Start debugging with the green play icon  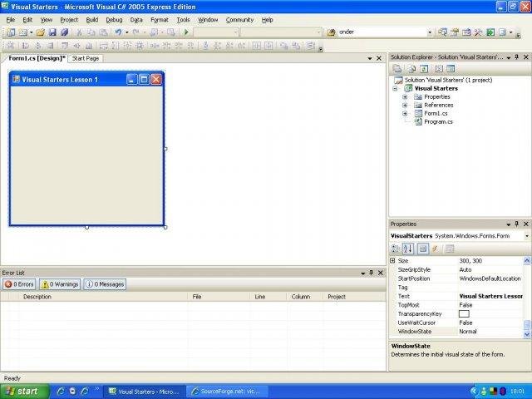186,32
